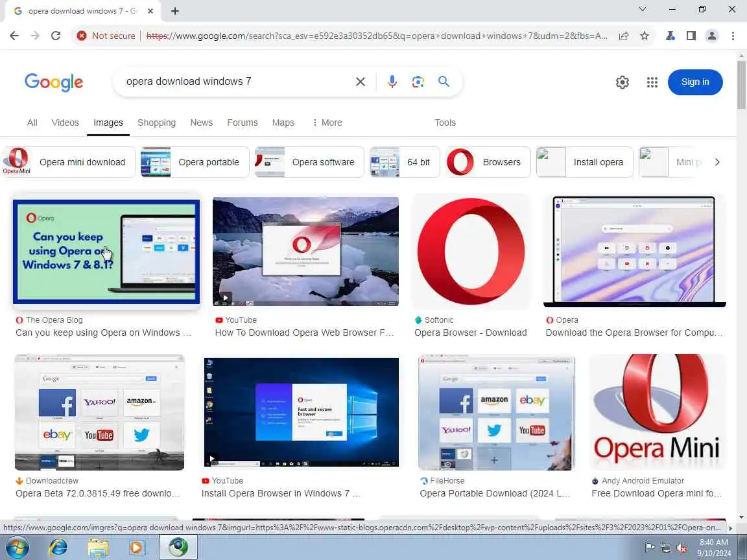Screen dimensions: 747x560
Task: Filter by Opera software chip
Action: pyautogui.click(x=310, y=162)
